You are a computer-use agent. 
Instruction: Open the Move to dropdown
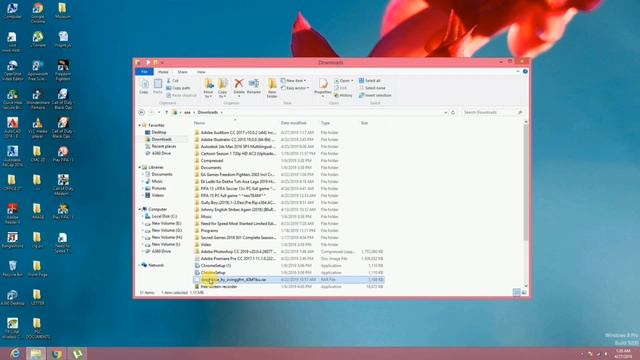208,89
